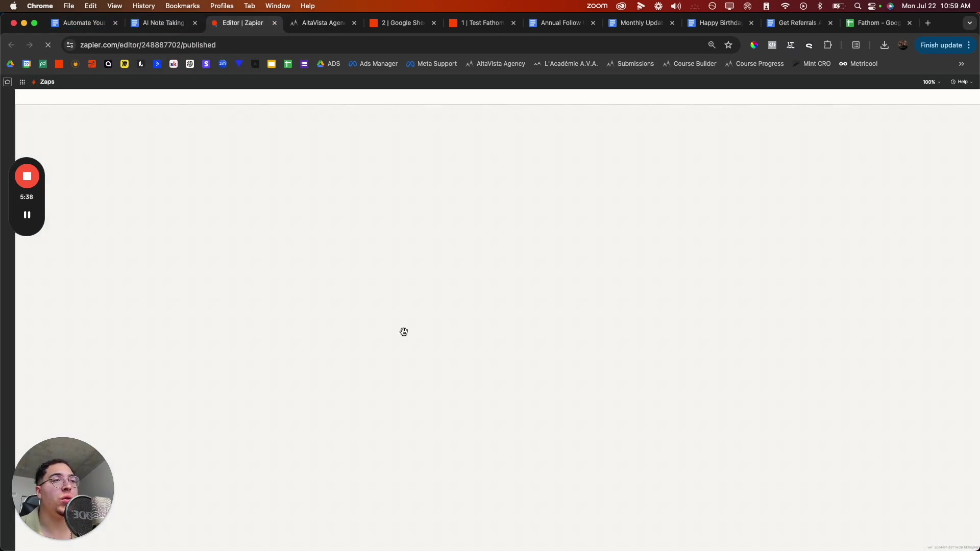The image size is (980, 551).
Task: Open AltaVista Agency bookmark
Action: click(495, 64)
